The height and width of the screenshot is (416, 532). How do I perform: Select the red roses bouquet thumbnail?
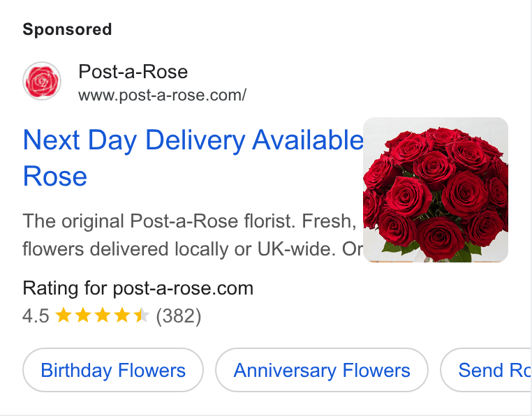click(436, 190)
